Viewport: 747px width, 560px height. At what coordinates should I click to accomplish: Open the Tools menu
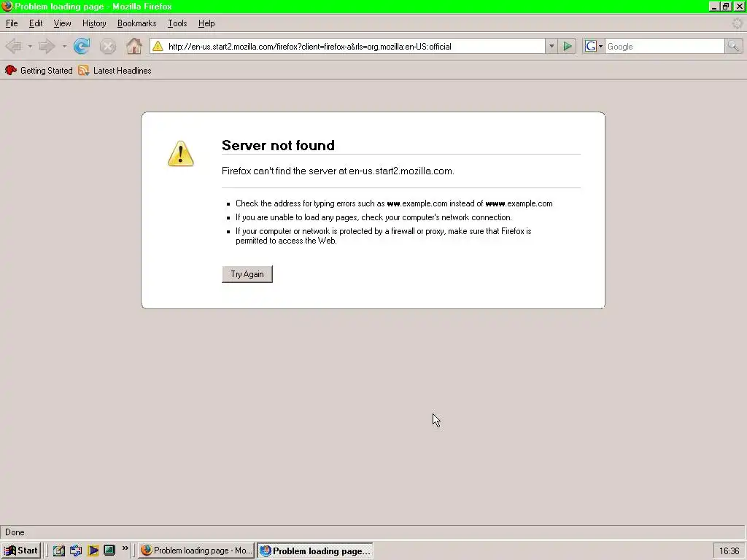click(x=177, y=23)
